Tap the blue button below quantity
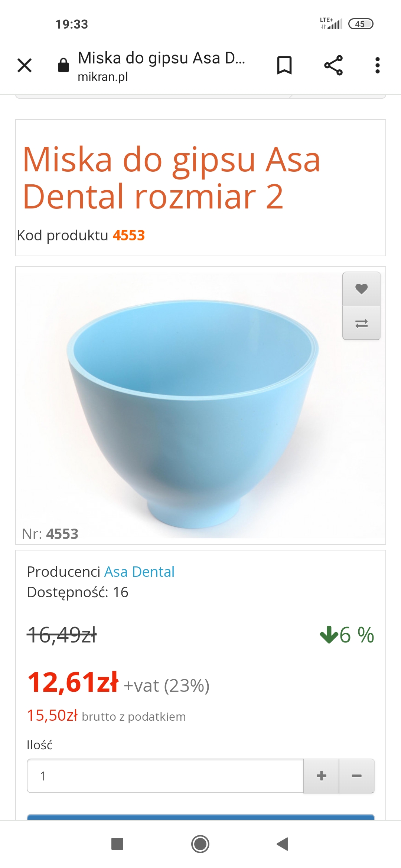 [x=200, y=817]
